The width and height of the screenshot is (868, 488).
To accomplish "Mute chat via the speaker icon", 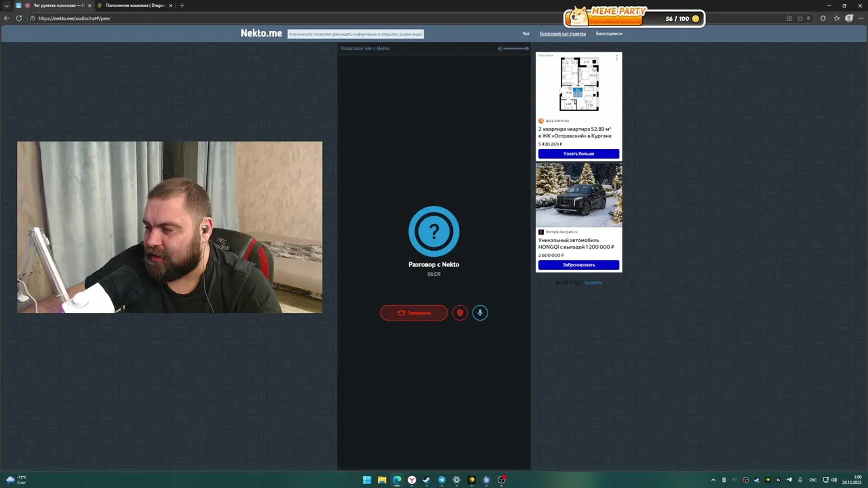I will pyautogui.click(x=500, y=48).
